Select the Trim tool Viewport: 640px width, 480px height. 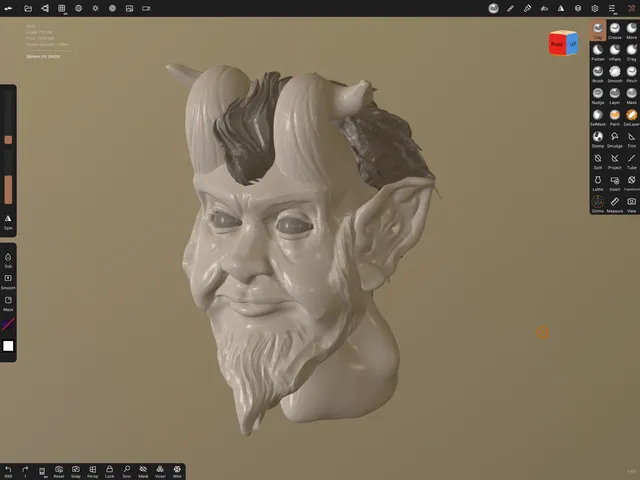click(x=631, y=139)
